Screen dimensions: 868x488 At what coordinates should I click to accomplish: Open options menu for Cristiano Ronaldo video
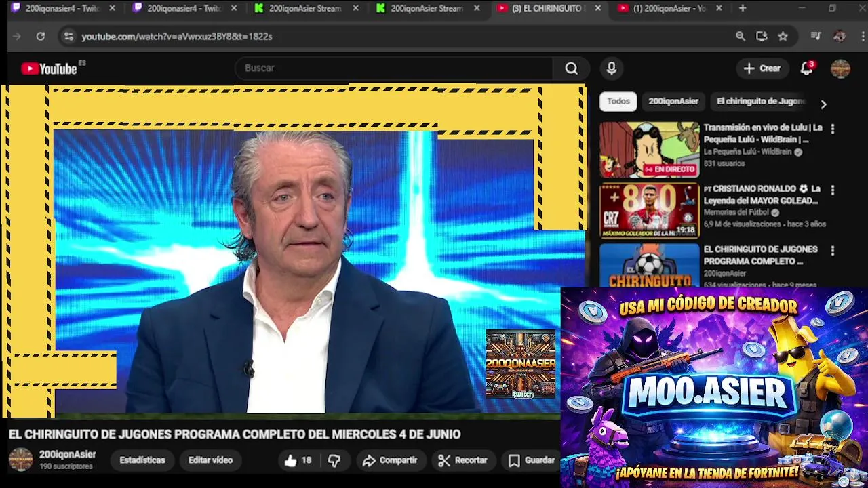pyautogui.click(x=832, y=190)
